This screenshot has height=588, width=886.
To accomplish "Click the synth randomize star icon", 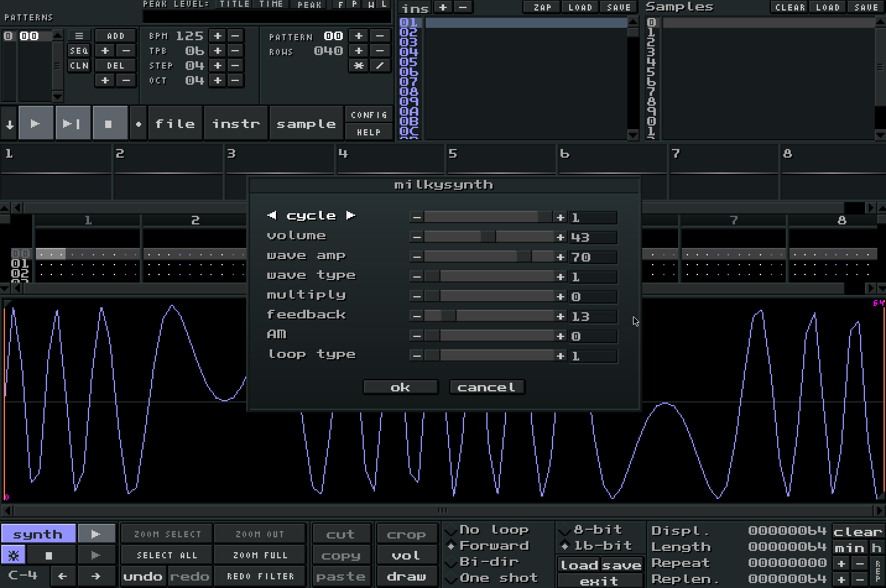I will pos(15,555).
